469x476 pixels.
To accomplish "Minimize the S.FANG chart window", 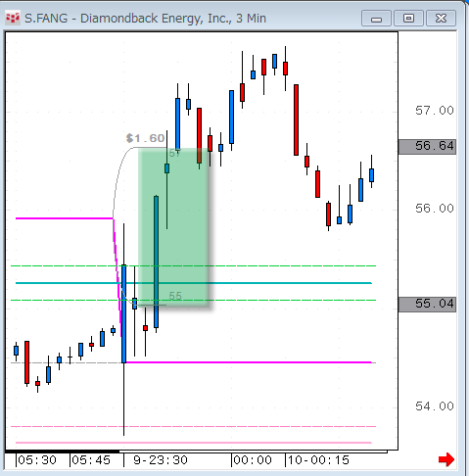I will 376,19.
